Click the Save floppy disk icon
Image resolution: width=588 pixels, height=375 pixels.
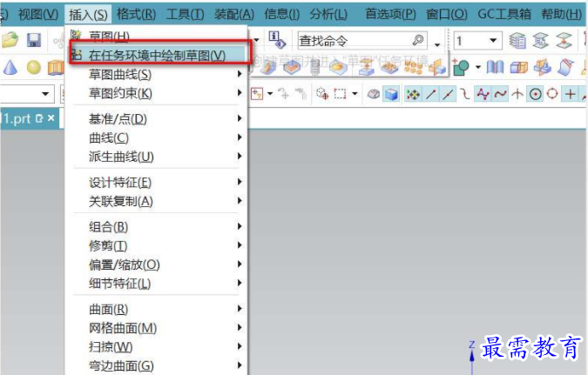click(x=34, y=40)
